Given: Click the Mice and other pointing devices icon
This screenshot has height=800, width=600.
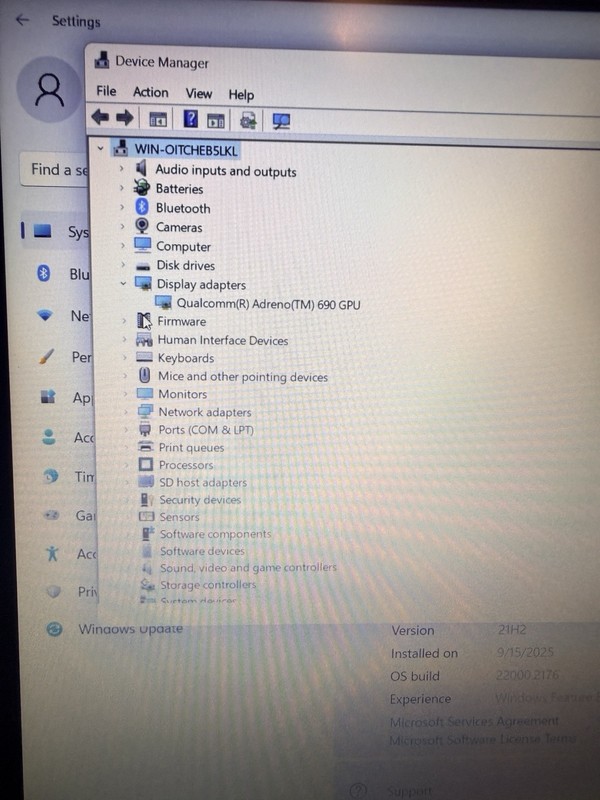Looking at the screenshot, I should pos(144,376).
